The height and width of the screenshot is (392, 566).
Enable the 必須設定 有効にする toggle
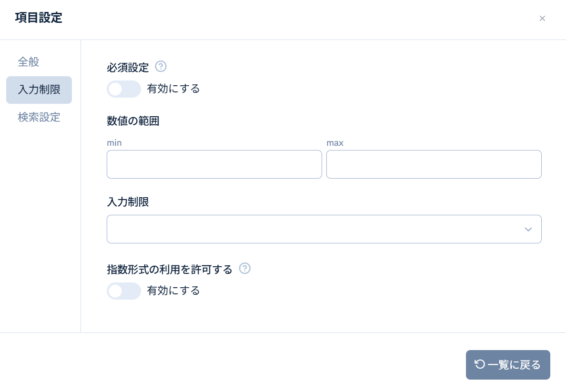tap(124, 89)
